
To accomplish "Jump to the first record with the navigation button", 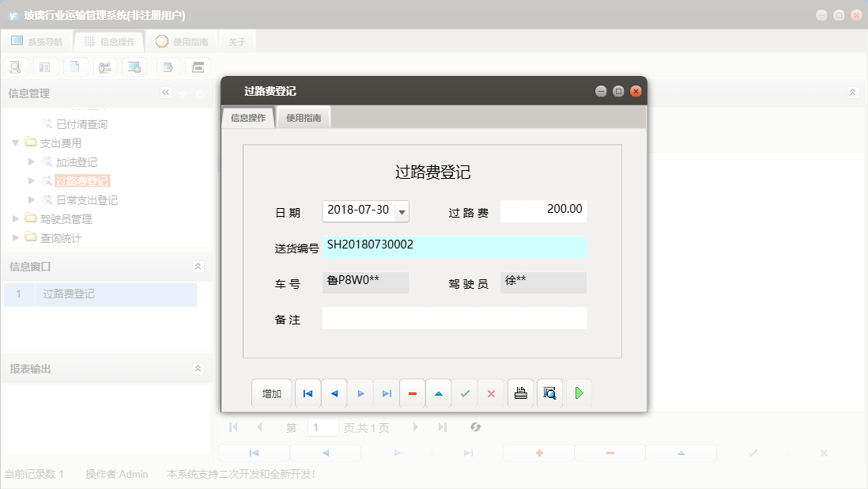I will [308, 393].
